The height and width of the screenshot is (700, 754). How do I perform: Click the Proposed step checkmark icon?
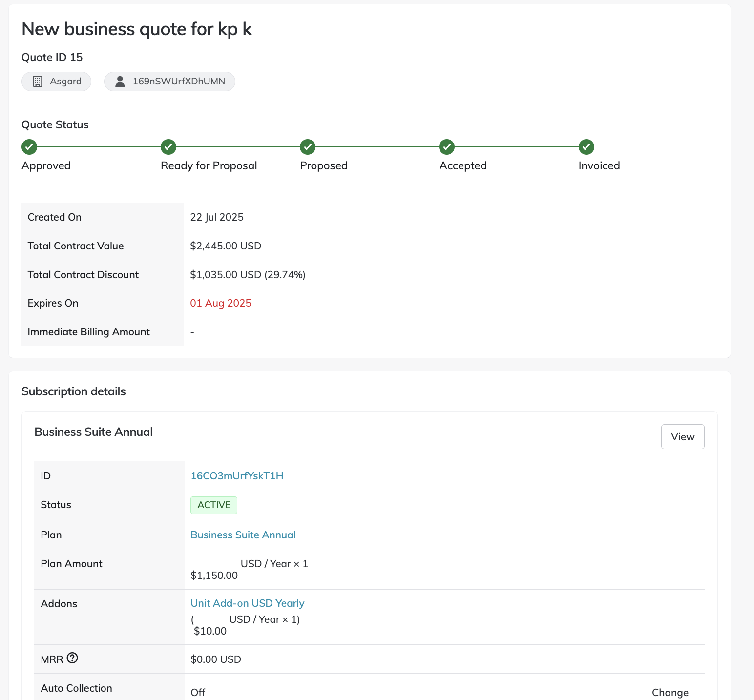click(308, 146)
